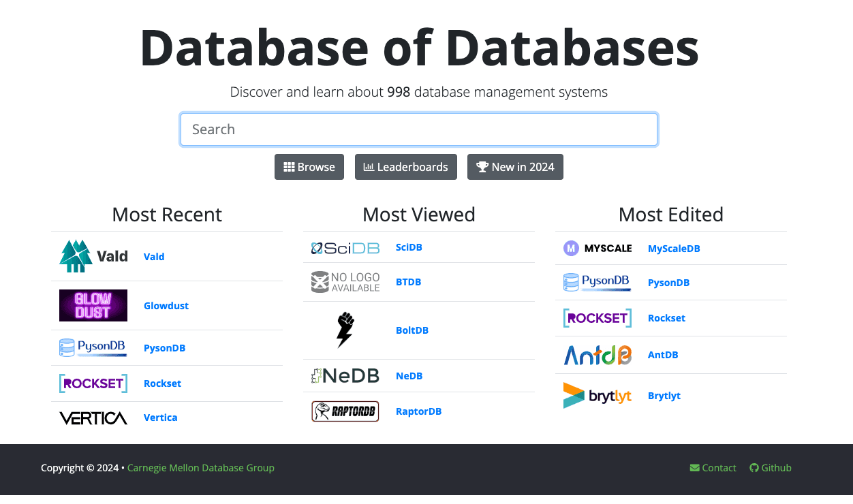Screen dimensions: 853x504
Task: Open the Vald text link
Action: pyautogui.click(x=154, y=257)
